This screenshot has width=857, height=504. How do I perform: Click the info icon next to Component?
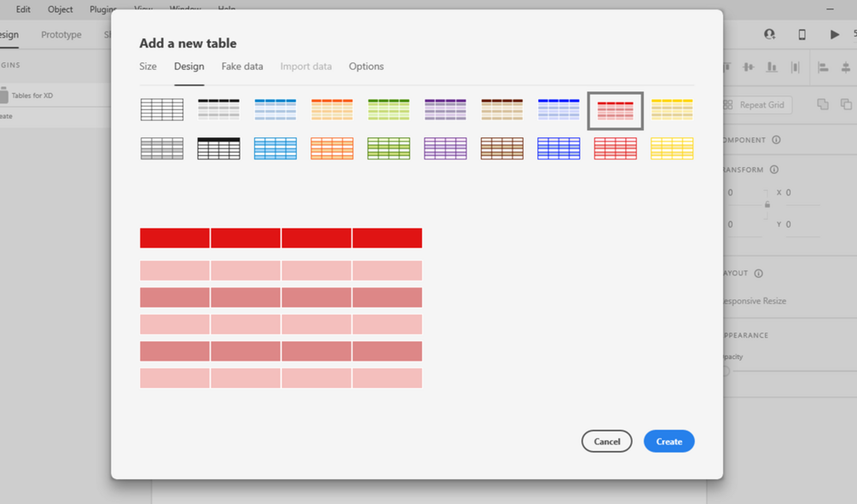tap(776, 140)
